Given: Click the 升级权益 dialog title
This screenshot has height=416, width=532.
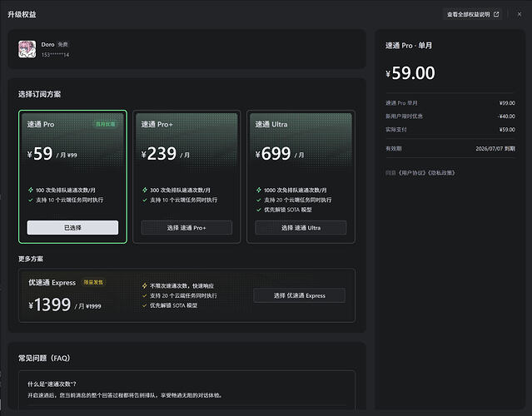Looking at the screenshot, I should click(x=22, y=14).
